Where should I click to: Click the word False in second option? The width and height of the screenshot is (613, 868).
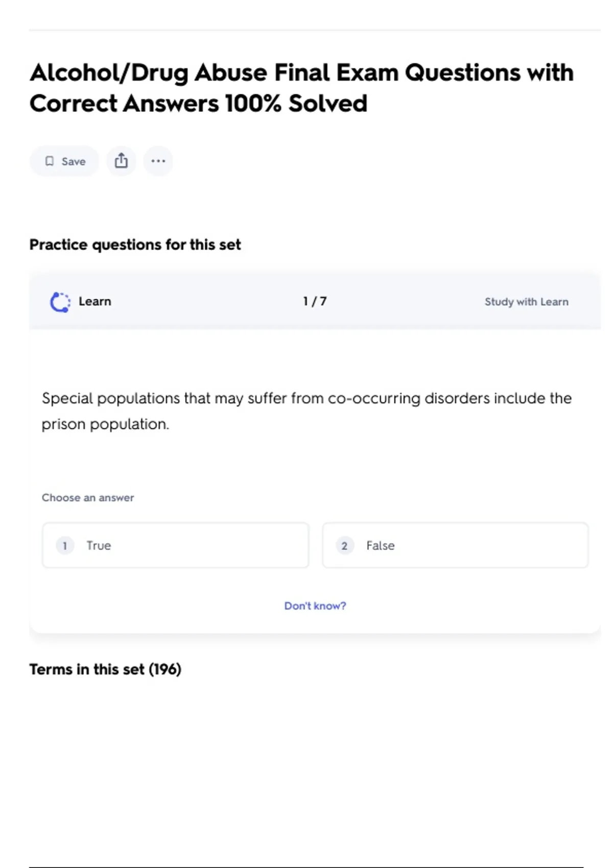(x=380, y=545)
